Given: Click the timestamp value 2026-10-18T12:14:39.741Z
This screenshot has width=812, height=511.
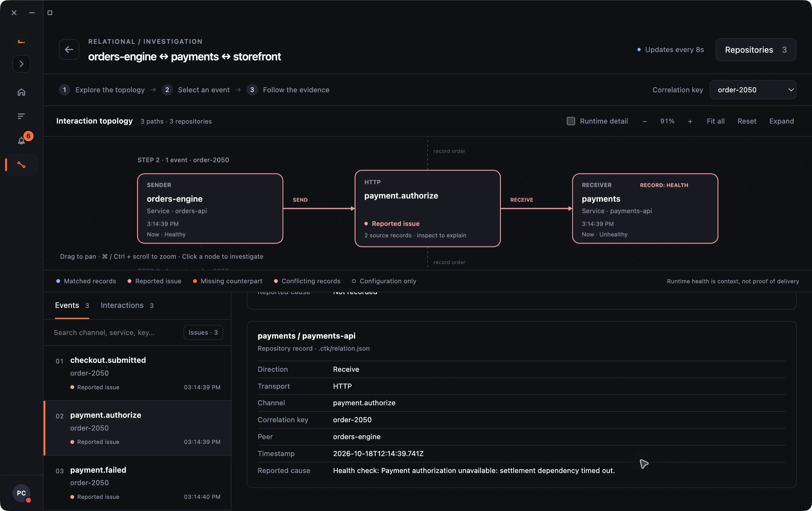Looking at the screenshot, I should click(378, 454).
